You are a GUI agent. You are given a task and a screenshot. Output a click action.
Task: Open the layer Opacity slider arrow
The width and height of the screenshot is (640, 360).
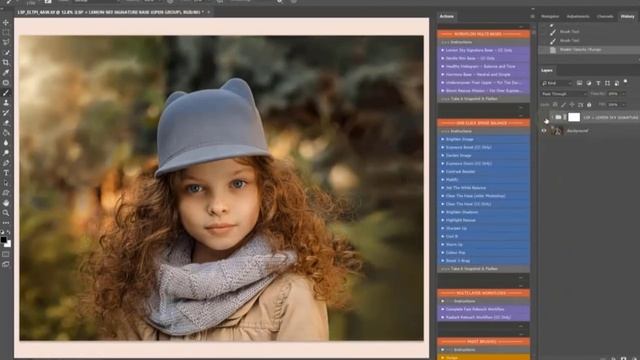[x=623, y=94]
